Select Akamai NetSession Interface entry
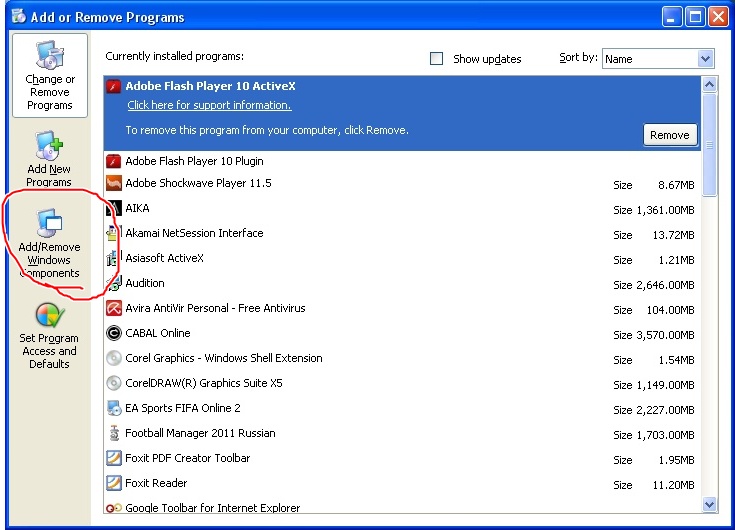The width and height of the screenshot is (735, 530). pos(402,233)
